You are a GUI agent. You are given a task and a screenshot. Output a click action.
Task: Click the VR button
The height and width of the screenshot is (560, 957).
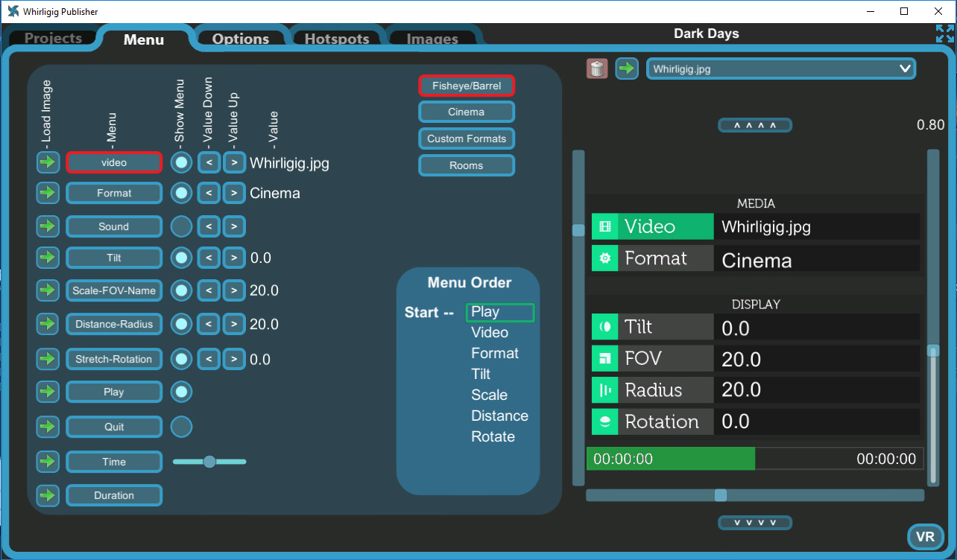click(x=925, y=537)
